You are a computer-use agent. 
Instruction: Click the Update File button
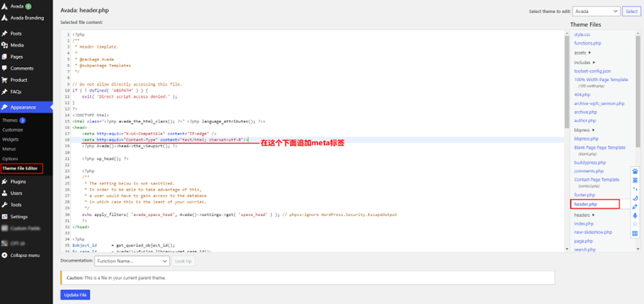click(75, 295)
